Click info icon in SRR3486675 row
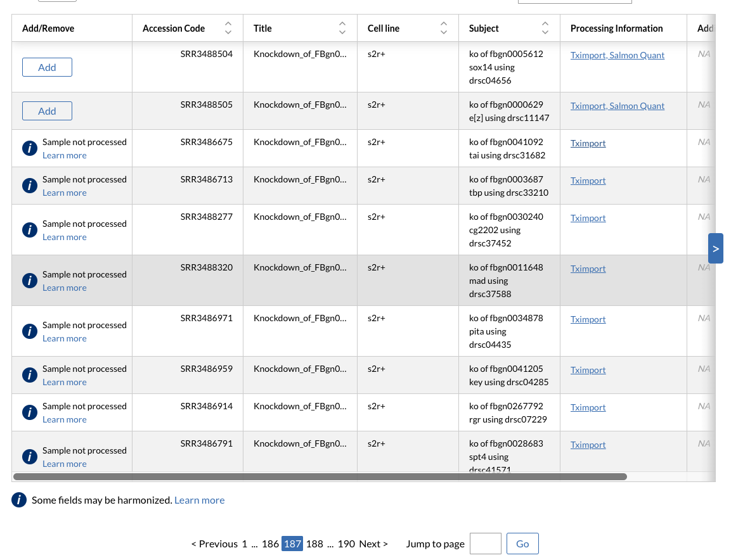This screenshot has width=731, height=560. coord(30,148)
